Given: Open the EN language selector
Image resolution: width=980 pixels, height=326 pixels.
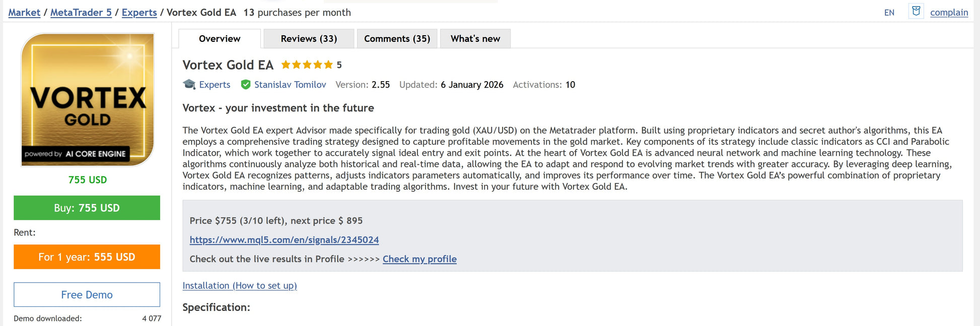Looking at the screenshot, I should (889, 13).
